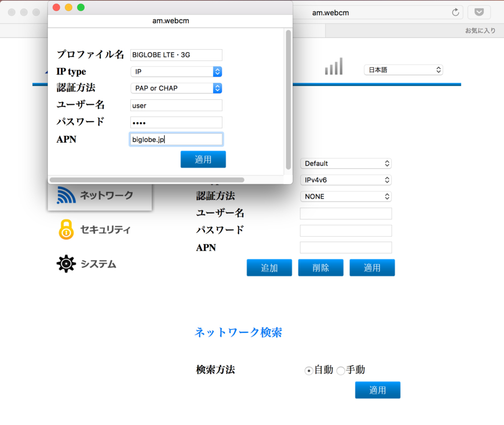The width and height of the screenshot is (504, 425).
Task: Open the セキュリティ padlock icon in sidebar
Action: tap(66, 229)
